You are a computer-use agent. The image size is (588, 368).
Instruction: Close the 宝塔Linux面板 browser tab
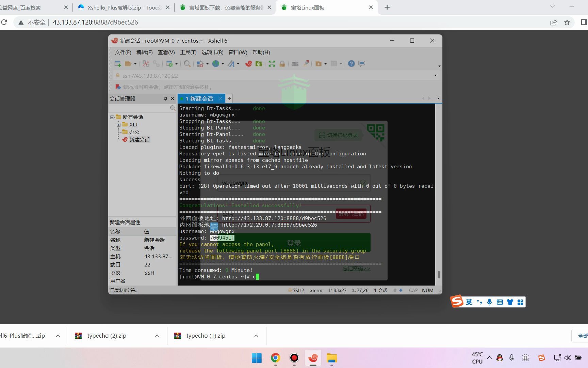point(371,7)
